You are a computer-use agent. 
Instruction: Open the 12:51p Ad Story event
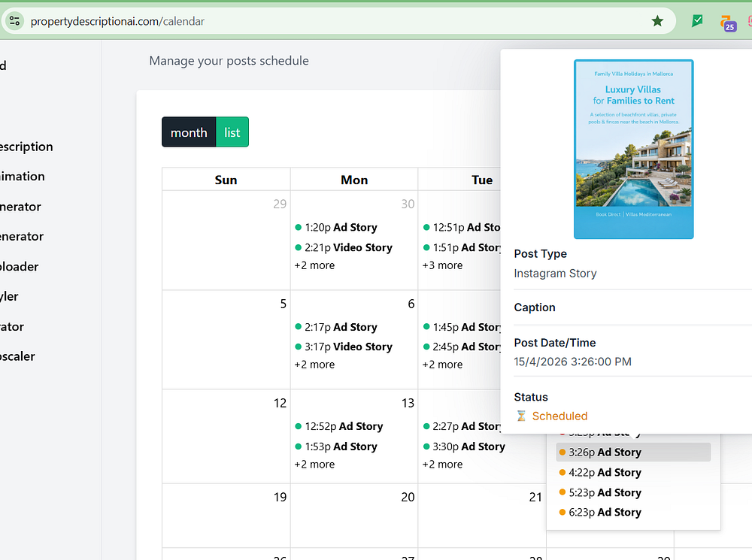(x=462, y=227)
